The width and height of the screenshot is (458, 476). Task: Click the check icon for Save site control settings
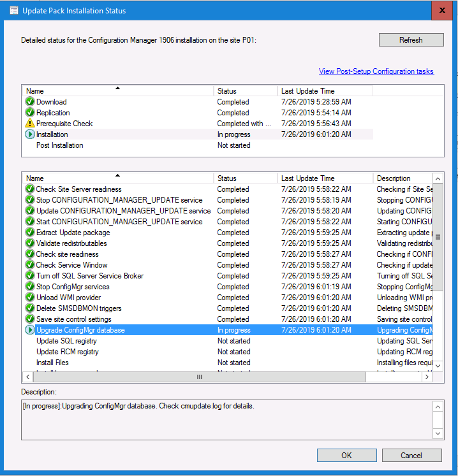click(x=30, y=319)
